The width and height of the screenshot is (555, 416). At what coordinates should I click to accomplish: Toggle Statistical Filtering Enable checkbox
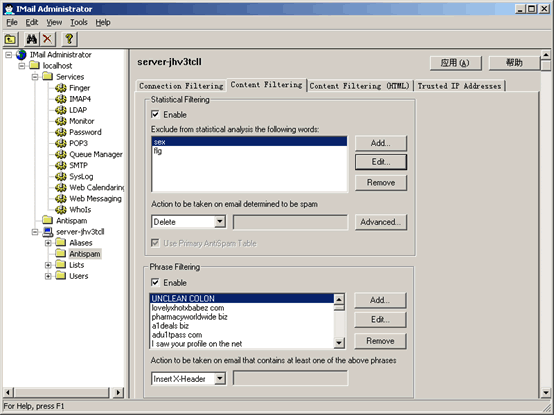coord(155,114)
